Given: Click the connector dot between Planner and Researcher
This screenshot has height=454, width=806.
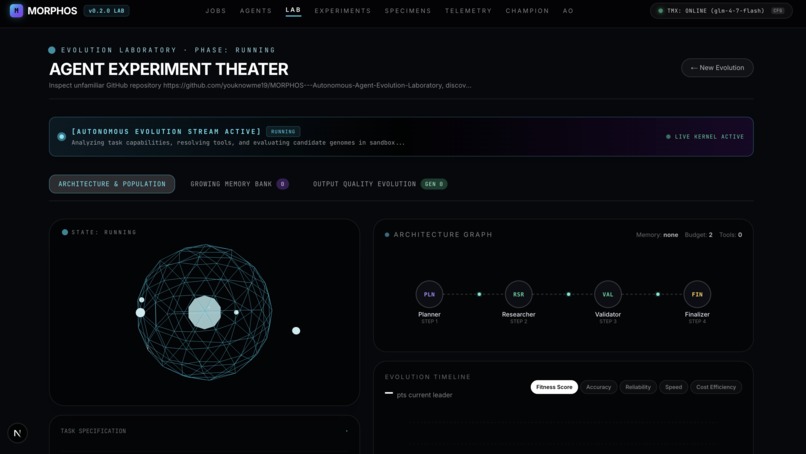Looking at the screenshot, I should (479, 294).
